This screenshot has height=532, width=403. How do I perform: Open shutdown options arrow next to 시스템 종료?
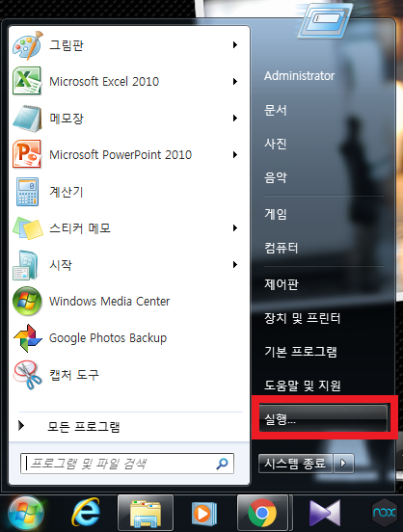point(343,464)
